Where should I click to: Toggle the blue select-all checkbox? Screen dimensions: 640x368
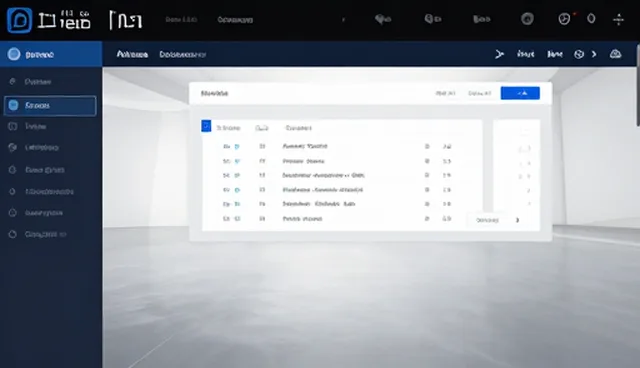pyautogui.click(x=206, y=126)
